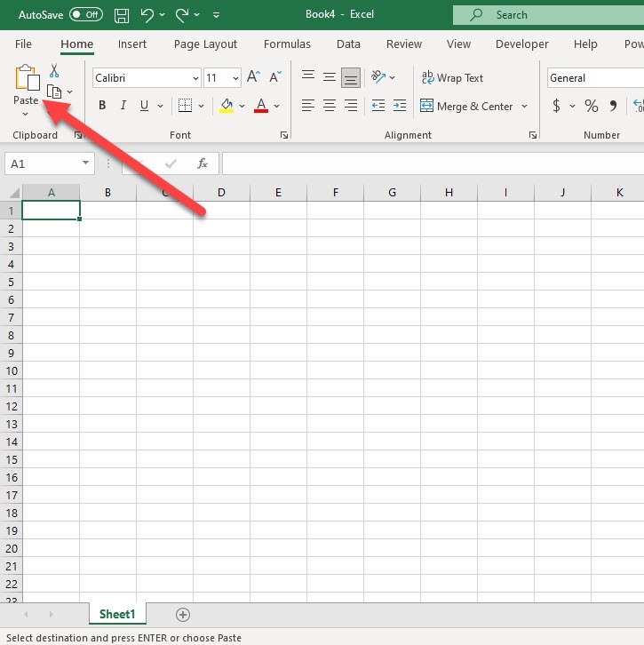Decrease font size with small A icon

(275, 77)
